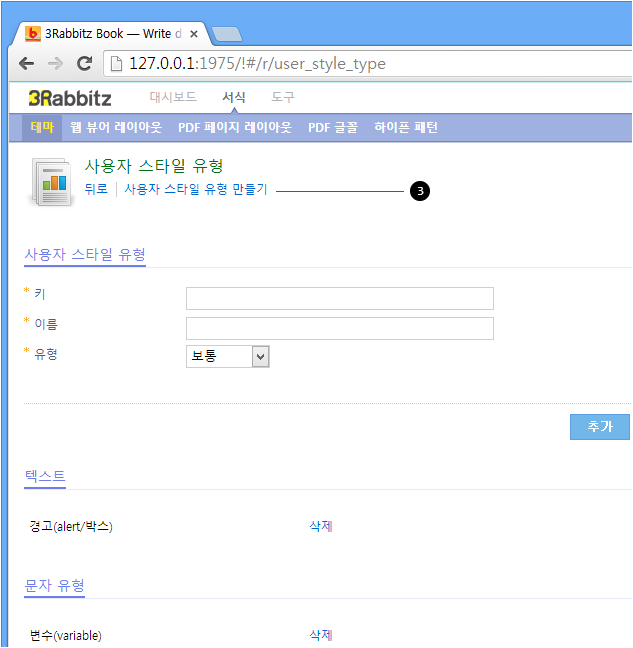
Task: Click the page icon in the address bar
Action: pyautogui.click(x=117, y=64)
